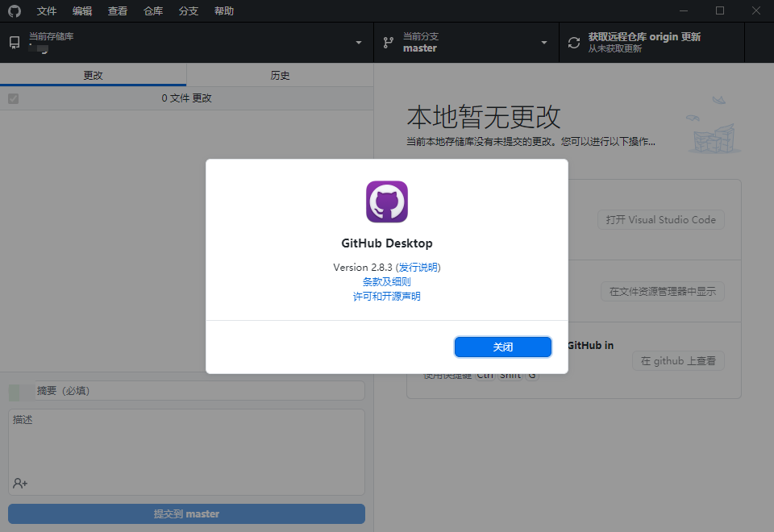Maximize the GitHub Desktop window

720,10
